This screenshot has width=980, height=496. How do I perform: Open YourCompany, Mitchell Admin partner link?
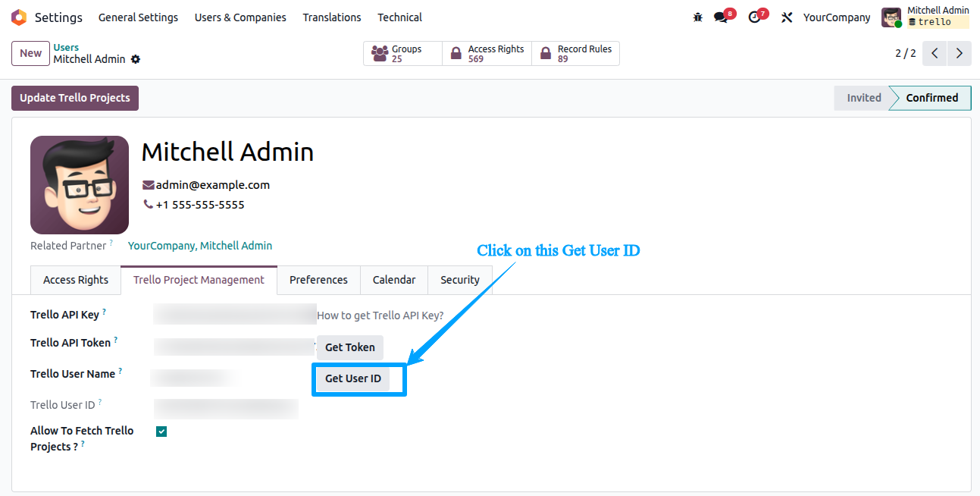(200, 246)
